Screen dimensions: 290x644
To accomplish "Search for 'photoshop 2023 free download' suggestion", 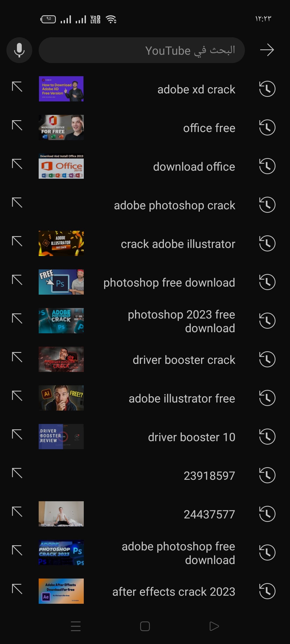I will [182, 321].
